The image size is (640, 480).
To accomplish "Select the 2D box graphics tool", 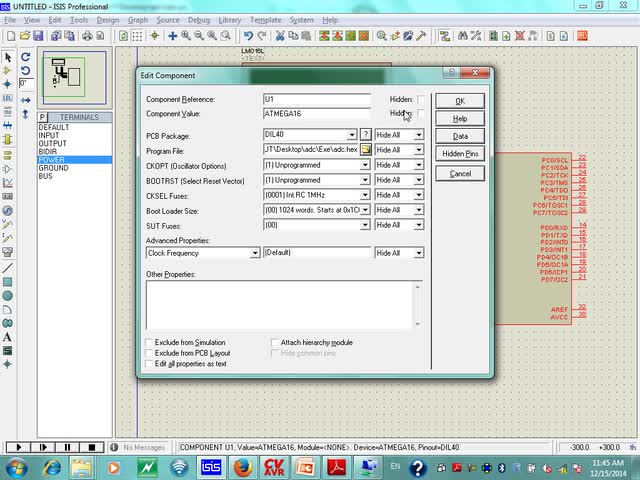I will click(x=7, y=282).
